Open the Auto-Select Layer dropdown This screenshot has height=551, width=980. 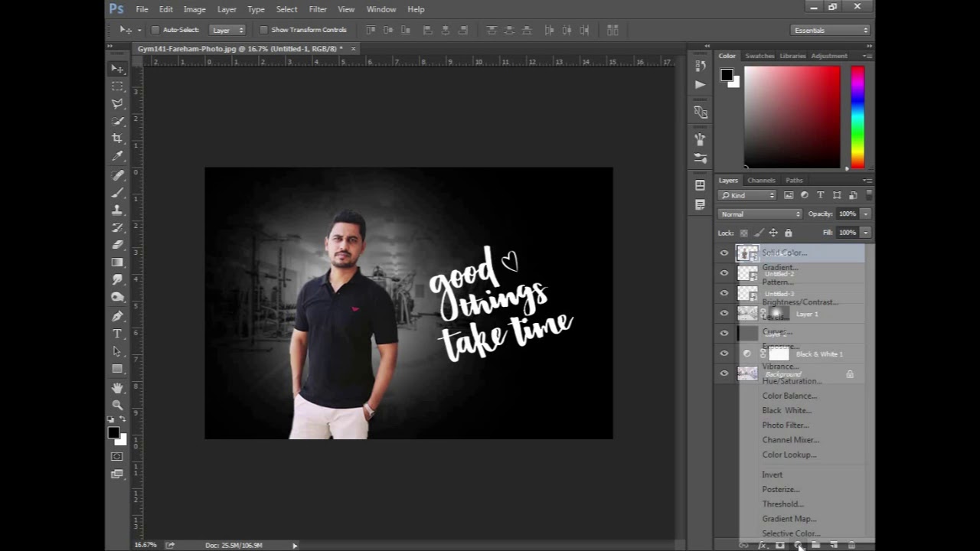[x=227, y=30]
